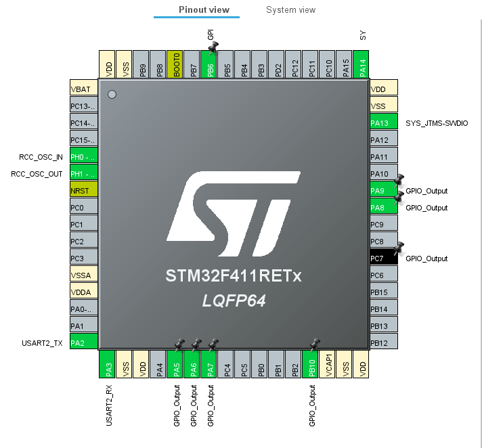The height and width of the screenshot is (448, 482).
Task: Click the PC13 pin
Action: point(84,104)
